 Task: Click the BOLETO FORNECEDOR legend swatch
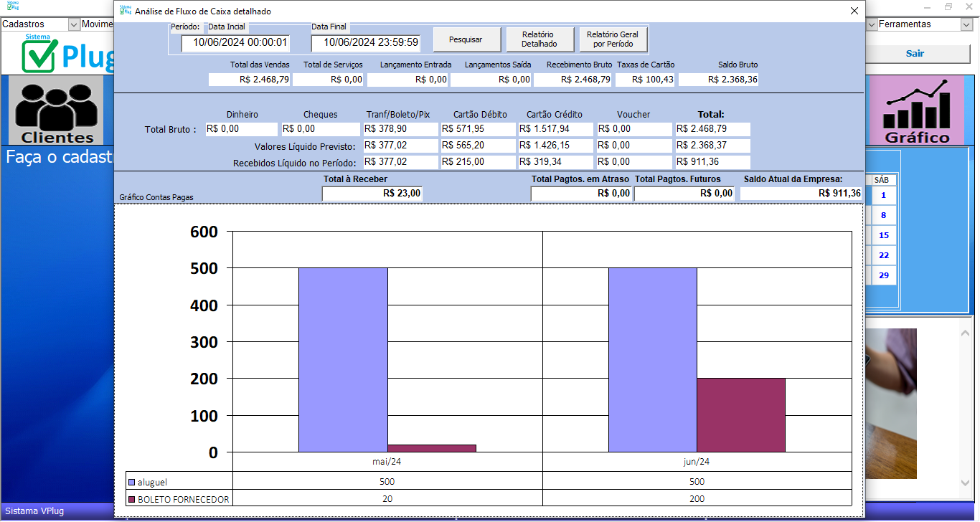[x=132, y=499]
